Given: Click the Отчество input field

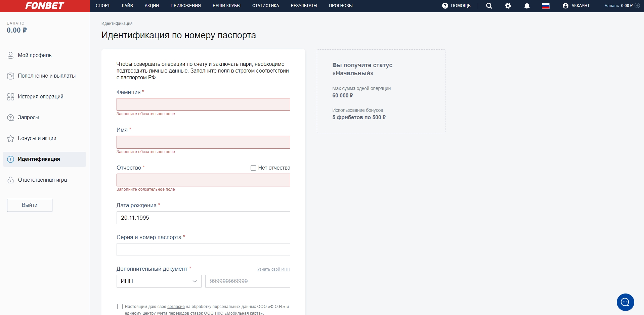Looking at the screenshot, I should [203, 180].
